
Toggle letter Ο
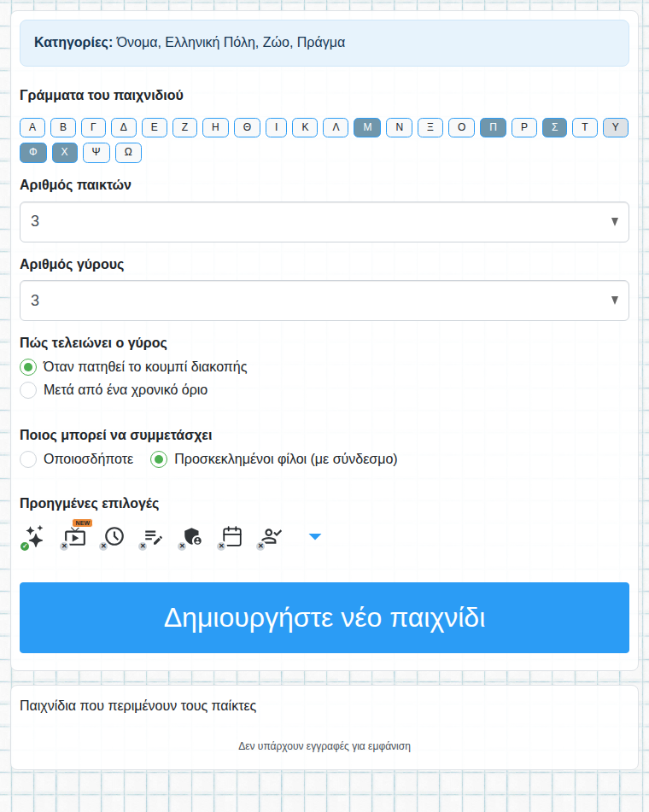pos(461,127)
